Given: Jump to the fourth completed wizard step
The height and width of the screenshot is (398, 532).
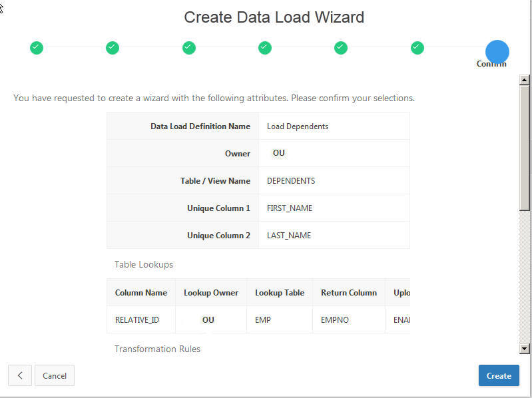Looking at the screenshot, I should click(x=265, y=47).
